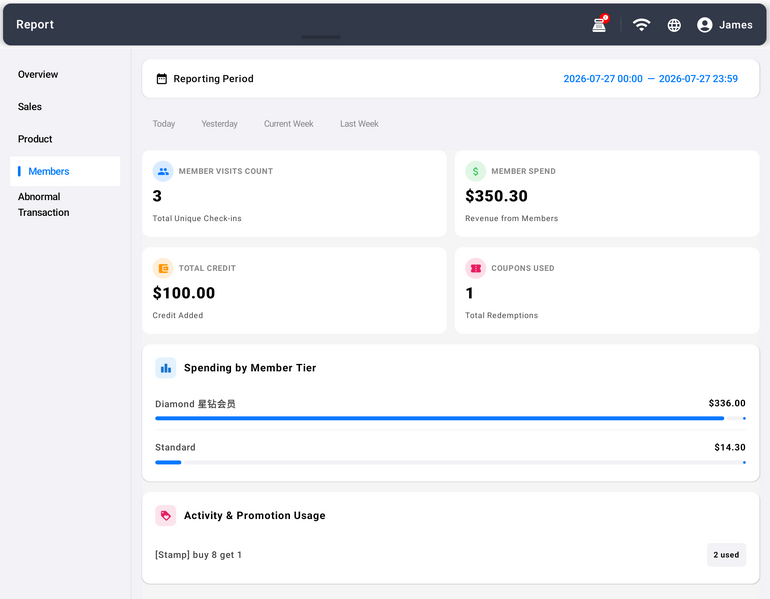This screenshot has width=770, height=599.
Task: Open the language globe icon
Action: click(x=674, y=25)
